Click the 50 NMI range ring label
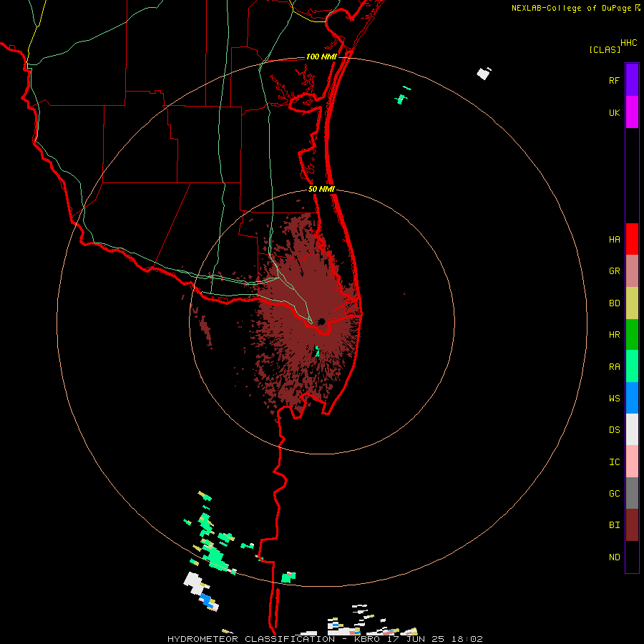The image size is (644, 644). tap(321, 189)
